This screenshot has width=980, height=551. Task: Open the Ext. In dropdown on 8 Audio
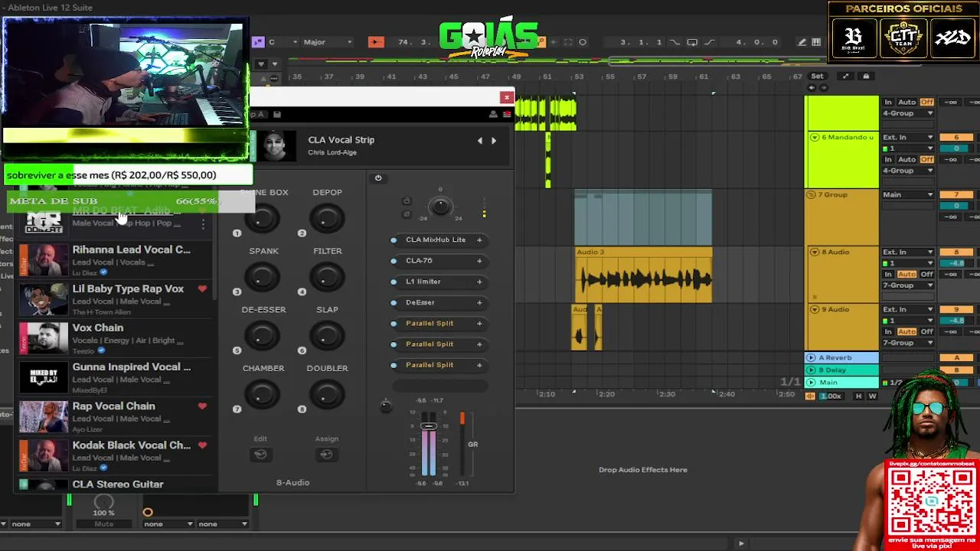tap(908, 253)
